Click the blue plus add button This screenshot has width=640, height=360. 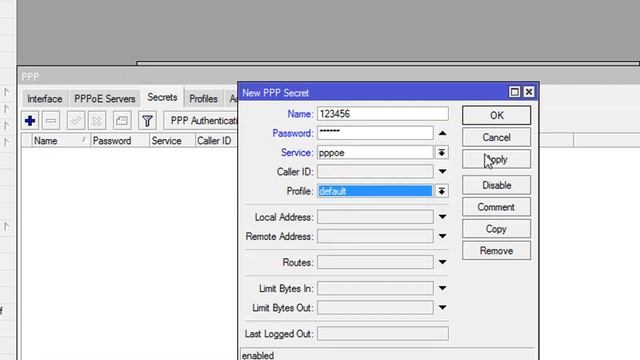30,121
